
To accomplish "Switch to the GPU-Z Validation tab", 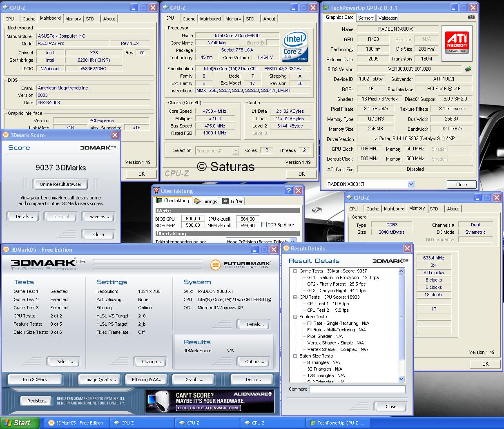I will point(388,18).
